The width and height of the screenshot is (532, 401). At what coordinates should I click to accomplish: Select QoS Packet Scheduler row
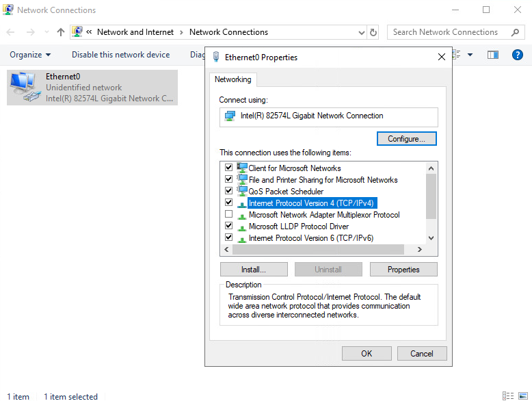pos(286,192)
